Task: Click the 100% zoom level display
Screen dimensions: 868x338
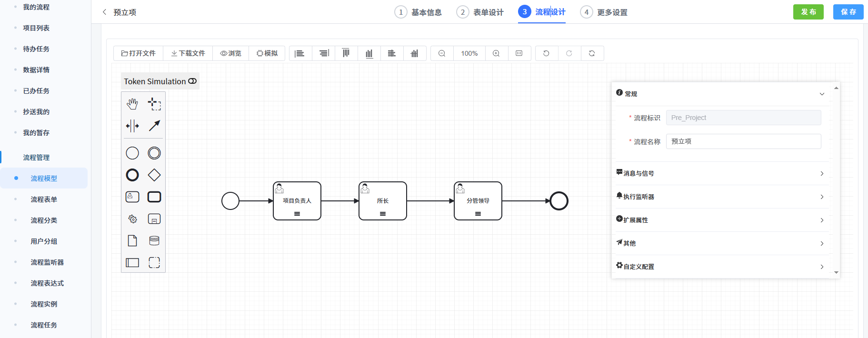Action: pos(469,53)
